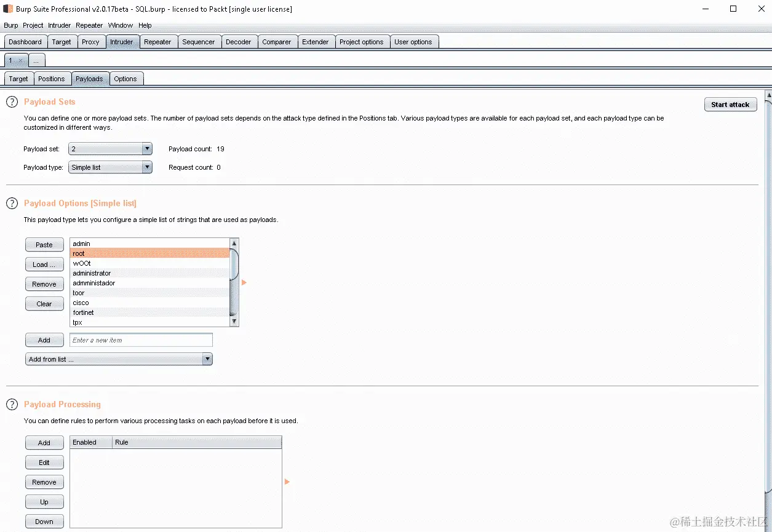772x532 pixels.
Task: Switch to the Repeater tab
Action: (158, 42)
